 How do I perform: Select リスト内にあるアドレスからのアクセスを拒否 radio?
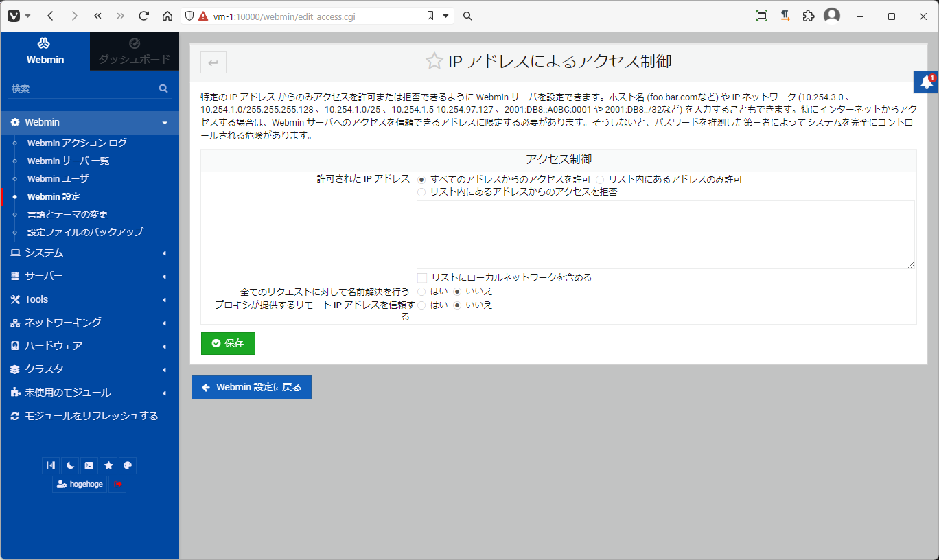(x=421, y=192)
